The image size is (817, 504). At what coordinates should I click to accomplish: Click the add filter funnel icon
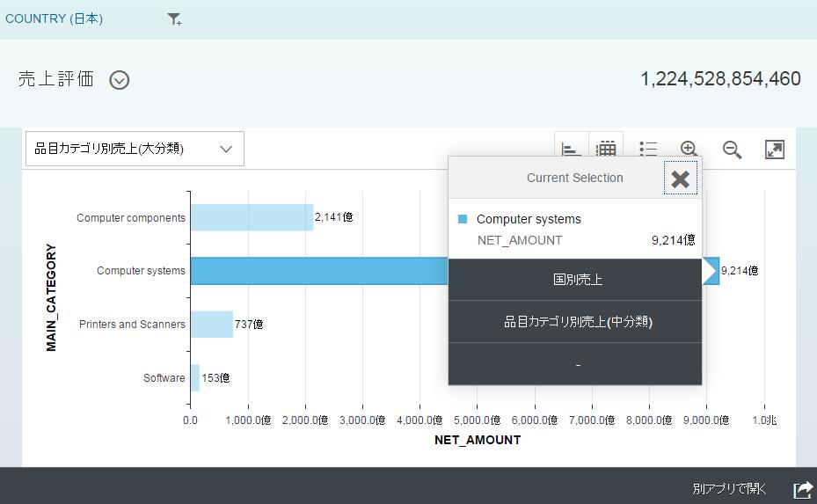point(174,19)
